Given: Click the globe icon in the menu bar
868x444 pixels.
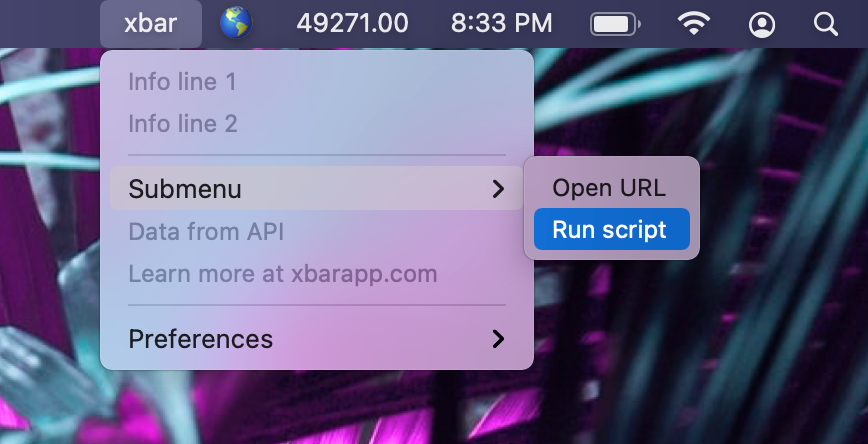Looking at the screenshot, I should pyautogui.click(x=235, y=23).
